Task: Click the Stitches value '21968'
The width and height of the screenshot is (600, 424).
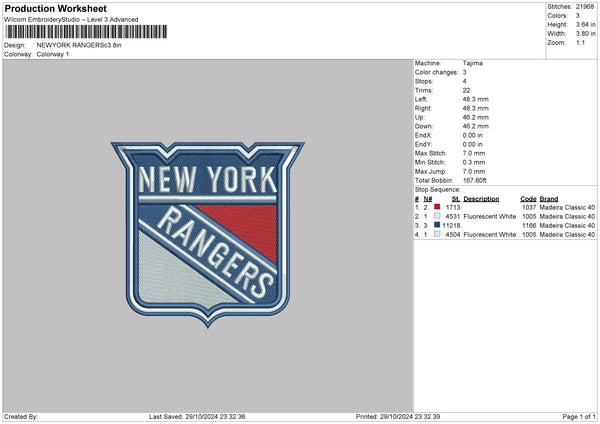Action: tap(585, 7)
